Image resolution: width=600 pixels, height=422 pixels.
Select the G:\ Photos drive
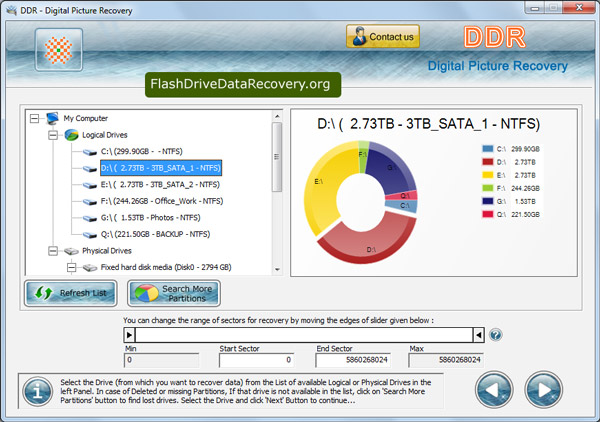pyautogui.click(x=150, y=218)
